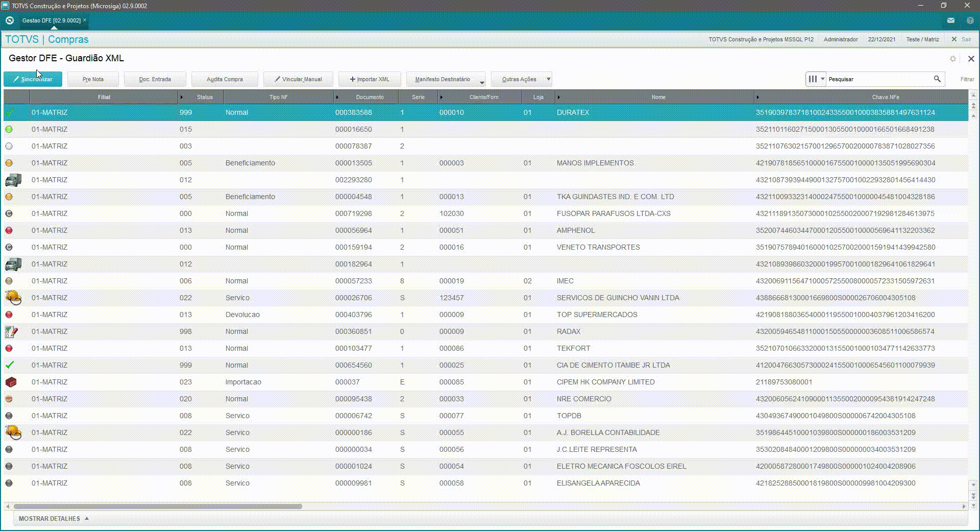Close the Gestor DFE panel with X
Screen dimensions: 980x531
click(x=971, y=59)
